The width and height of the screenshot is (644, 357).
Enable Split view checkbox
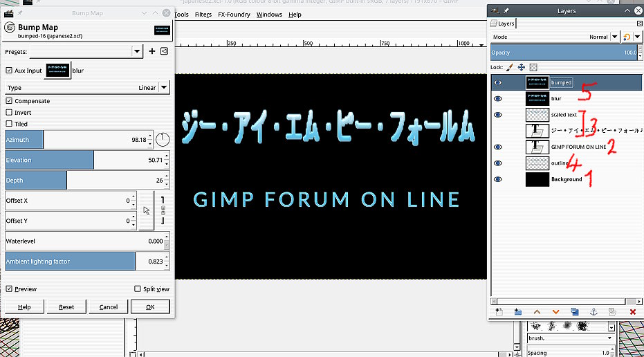click(x=138, y=289)
